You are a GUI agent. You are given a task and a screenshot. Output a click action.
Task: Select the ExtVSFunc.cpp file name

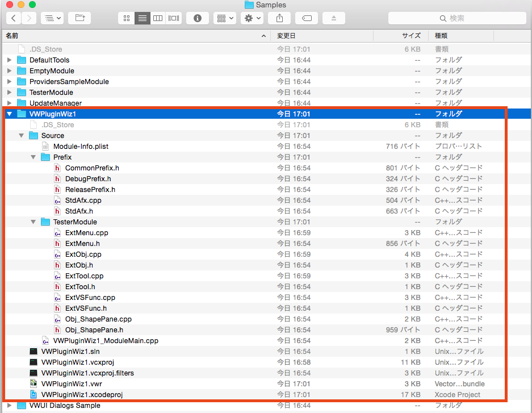(x=90, y=298)
